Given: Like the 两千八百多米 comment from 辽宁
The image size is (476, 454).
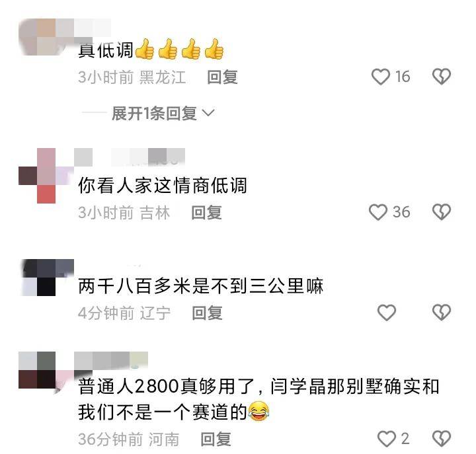Looking at the screenshot, I should coord(387,313).
